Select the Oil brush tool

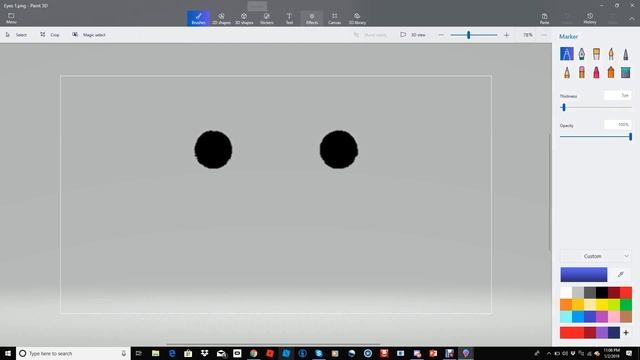tap(596, 54)
